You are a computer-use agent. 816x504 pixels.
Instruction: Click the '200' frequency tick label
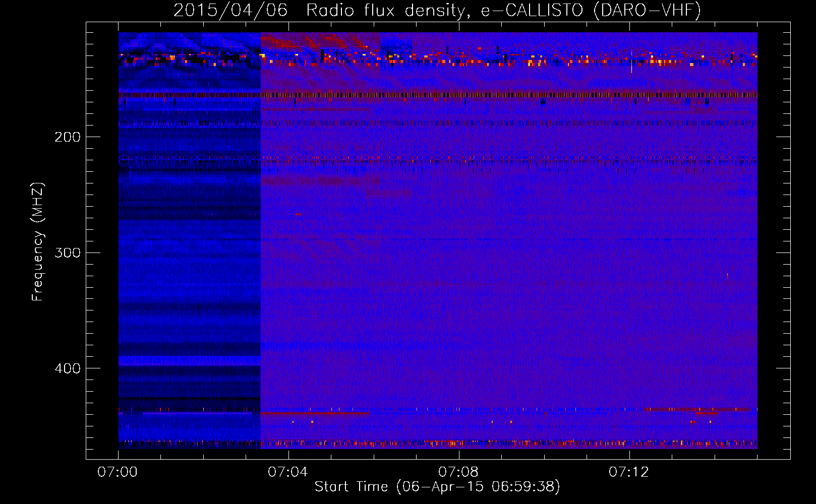coord(68,137)
